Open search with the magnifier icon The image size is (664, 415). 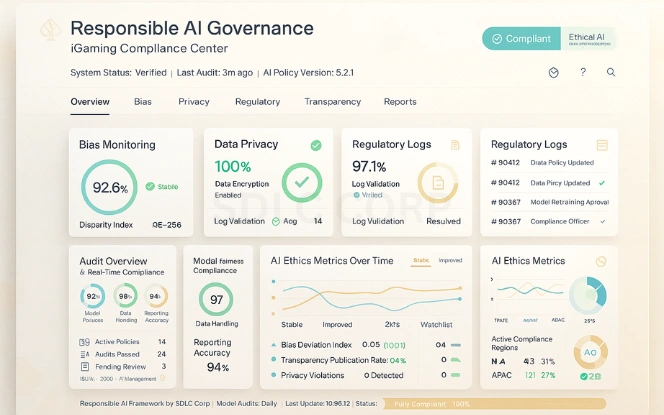pos(611,72)
